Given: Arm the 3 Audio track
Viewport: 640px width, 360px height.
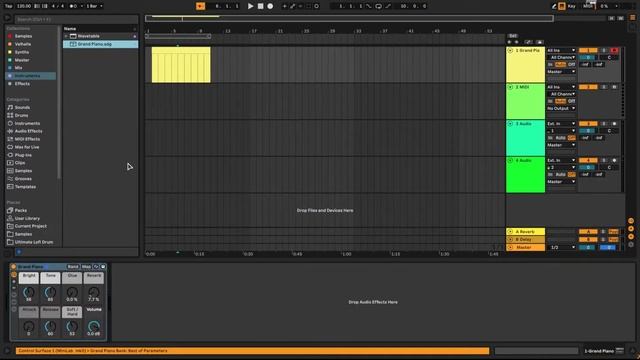Looking at the screenshot, I should click(614, 124).
